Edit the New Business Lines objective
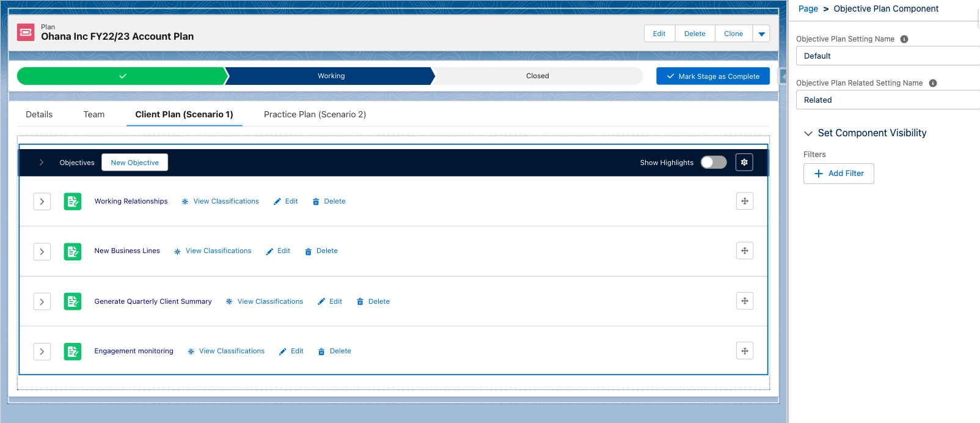Viewport: 980px width, 423px height. point(278,251)
